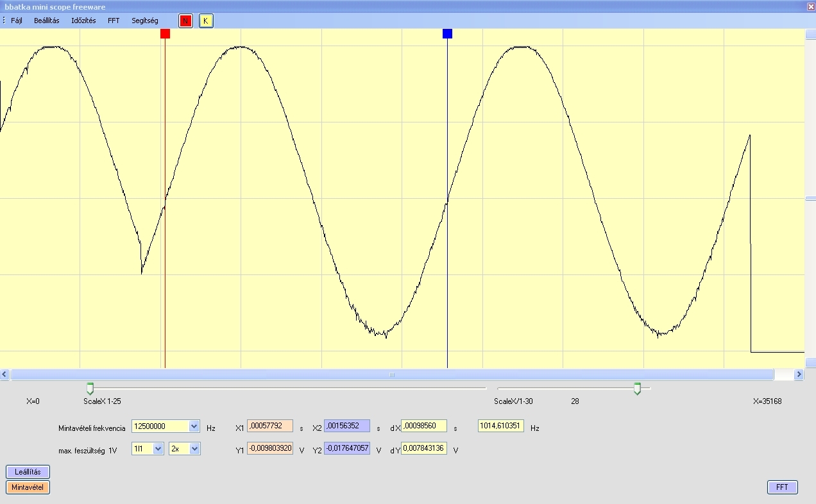Select the red cursor marker handle
816x504 pixels.
pos(166,33)
